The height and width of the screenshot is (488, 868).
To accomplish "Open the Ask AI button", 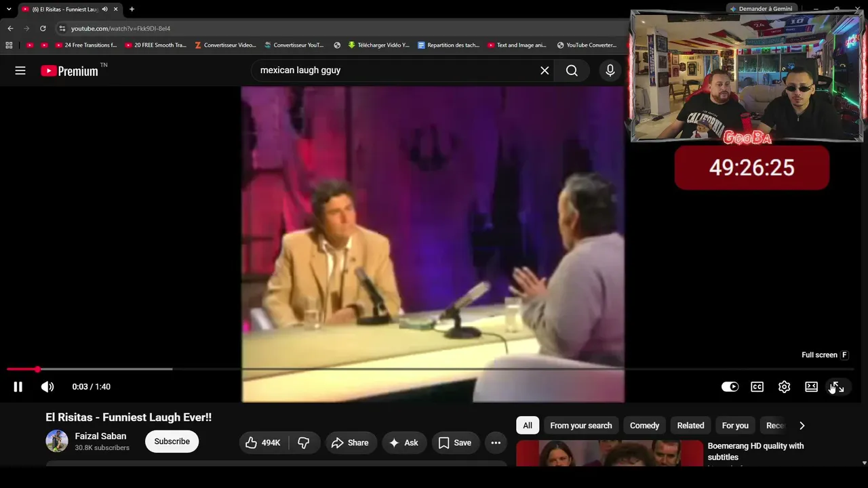I will coord(403,443).
